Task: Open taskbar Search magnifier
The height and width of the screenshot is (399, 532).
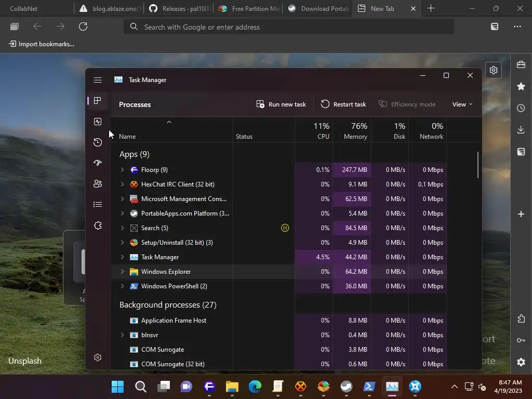Action: 140,387
